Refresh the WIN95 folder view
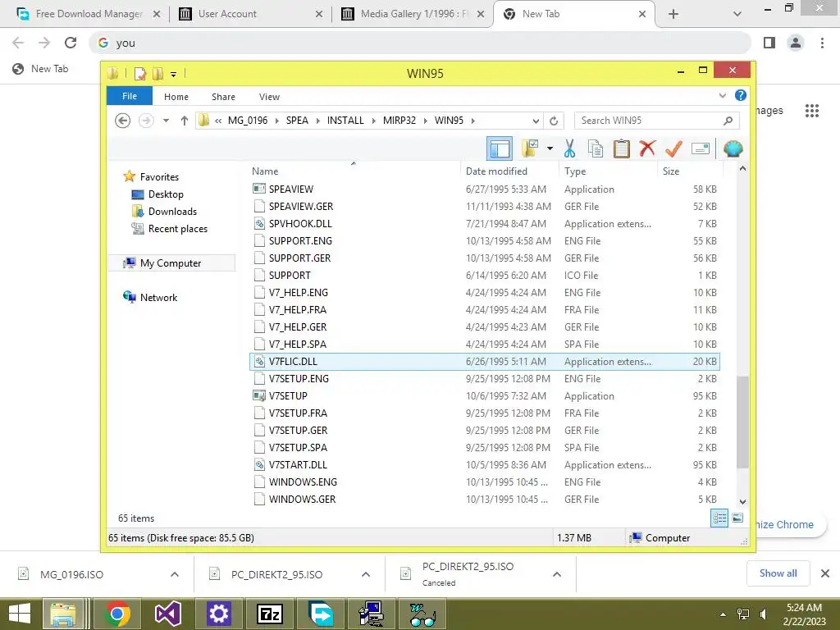Viewport: 840px width, 630px height. tap(554, 121)
